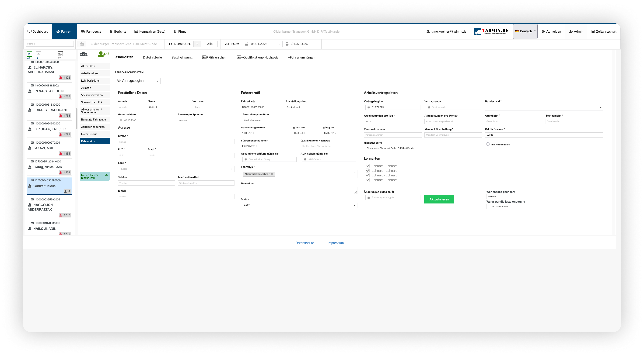Click the active drivers filter icon

tap(29, 54)
